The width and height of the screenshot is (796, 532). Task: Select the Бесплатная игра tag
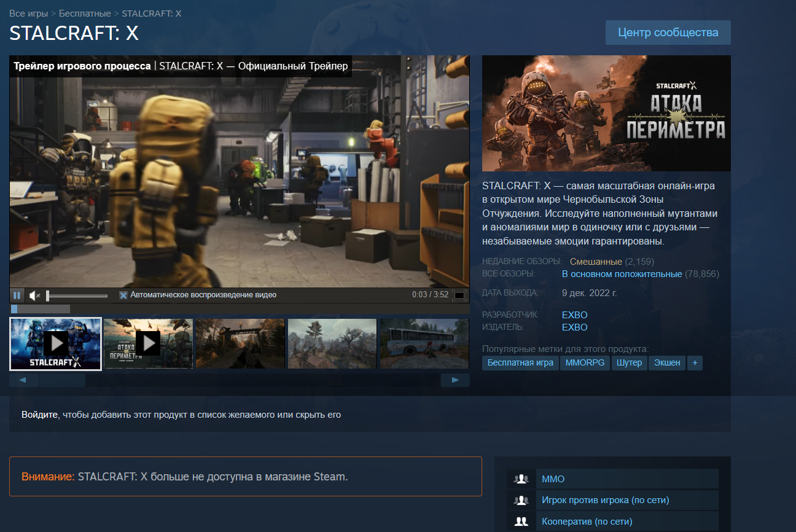[x=520, y=363]
